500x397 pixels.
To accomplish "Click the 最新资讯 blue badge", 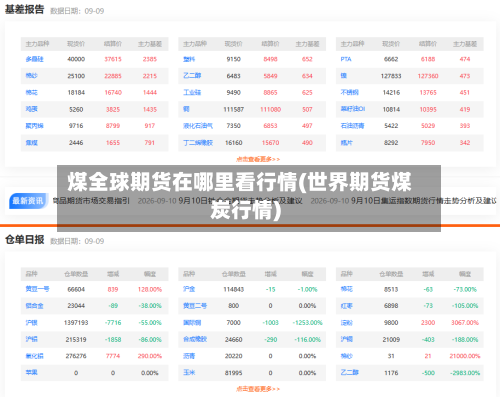I will [28, 201].
